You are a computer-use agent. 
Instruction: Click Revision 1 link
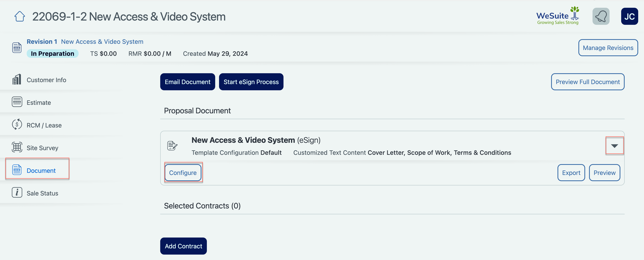(42, 41)
